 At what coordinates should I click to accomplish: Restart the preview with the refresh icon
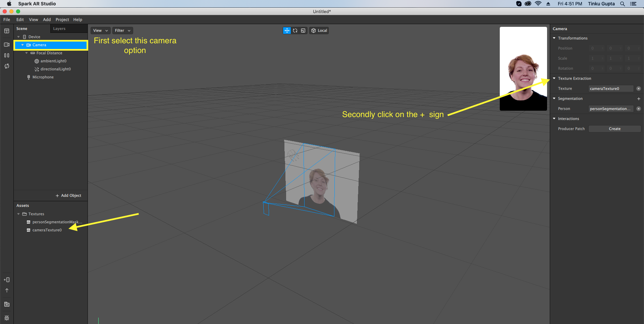pos(7,66)
